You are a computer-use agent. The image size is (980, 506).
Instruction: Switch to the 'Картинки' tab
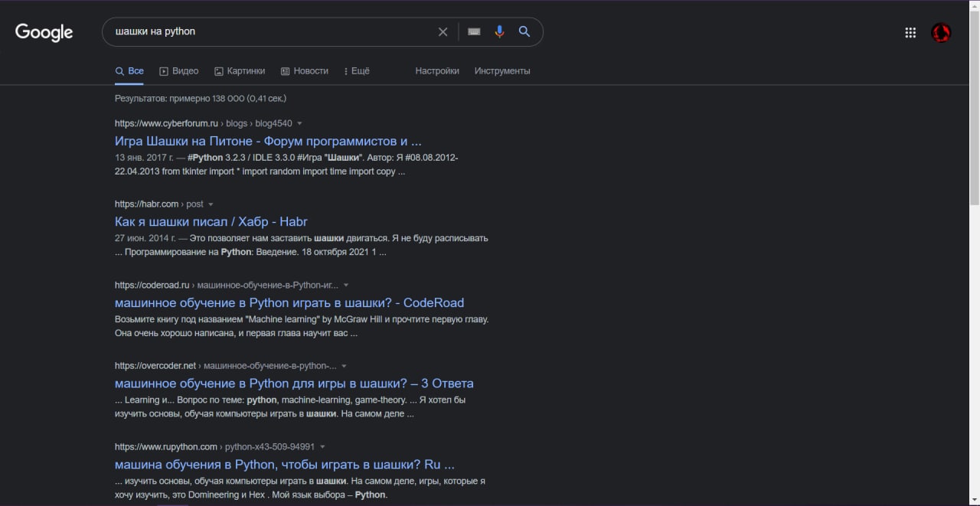(x=240, y=70)
